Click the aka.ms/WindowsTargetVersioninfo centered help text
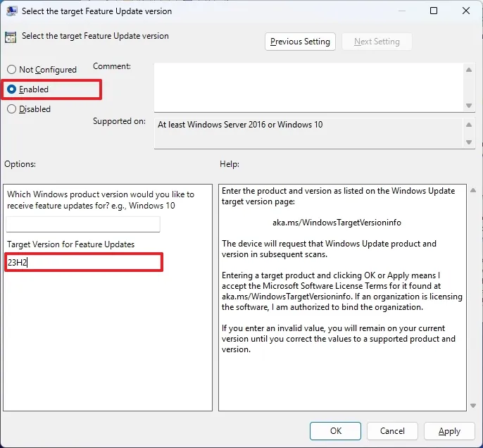483x448 pixels. click(337, 223)
